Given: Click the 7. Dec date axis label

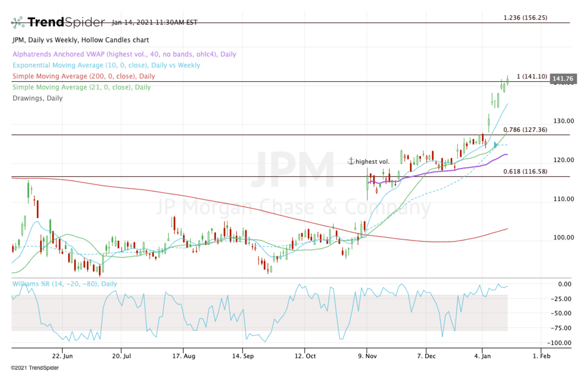Looking at the screenshot, I should click(x=426, y=356).
